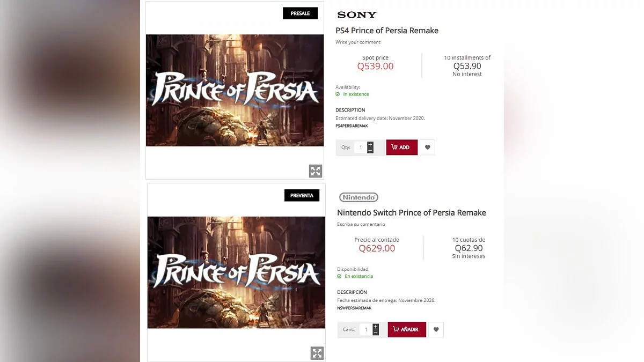Click heart icon for Nintendo Switch game
The height and width of the screenshot is (362, 644).
point(436,329)
